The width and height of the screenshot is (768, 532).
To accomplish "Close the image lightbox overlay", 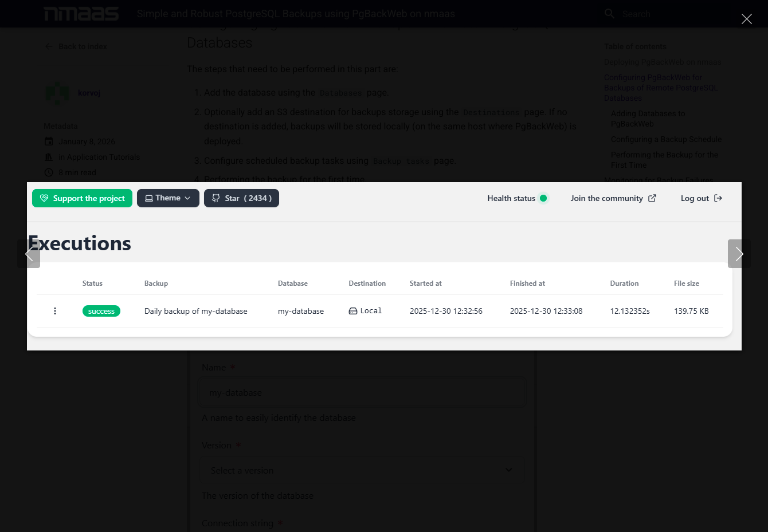I will pyautogui.click(x=746, y=19).
